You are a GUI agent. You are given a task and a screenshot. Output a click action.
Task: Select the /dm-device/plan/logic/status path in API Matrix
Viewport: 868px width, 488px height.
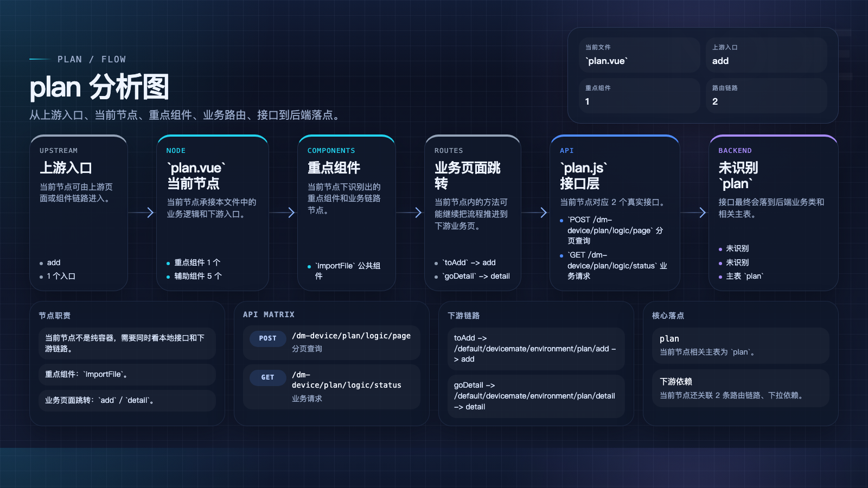[x=347, y=380]
